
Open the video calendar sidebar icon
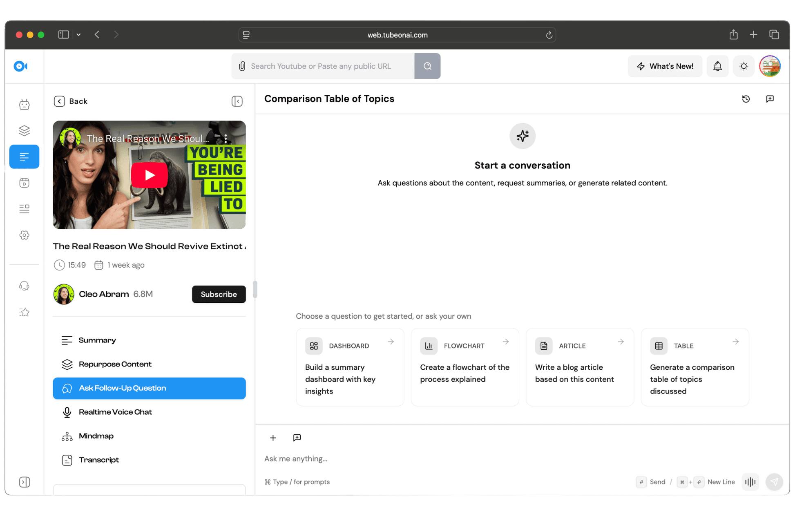pyautogui.click(x=24, y=183)
